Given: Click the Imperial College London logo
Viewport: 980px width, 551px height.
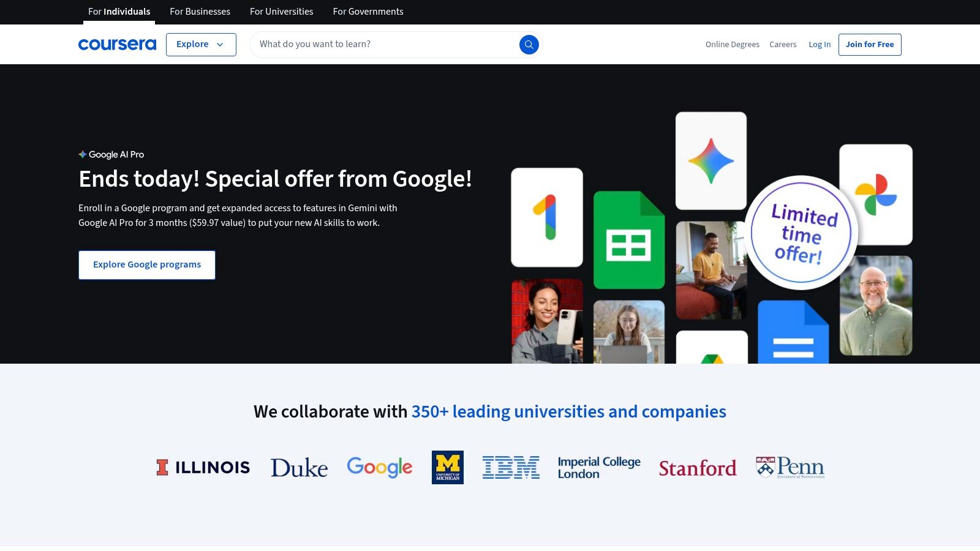Looking at the screenshot, I should [x=599, y=468].
